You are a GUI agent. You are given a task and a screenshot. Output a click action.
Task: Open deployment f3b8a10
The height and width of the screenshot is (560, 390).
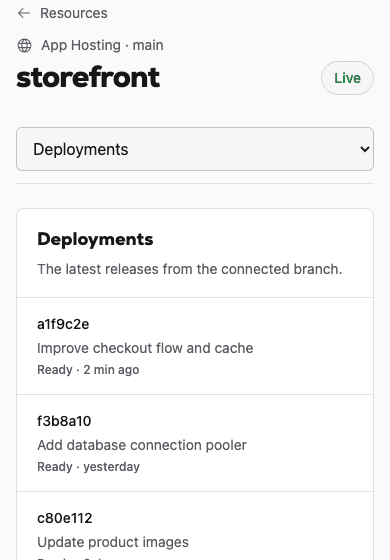[x=64, y=421]
